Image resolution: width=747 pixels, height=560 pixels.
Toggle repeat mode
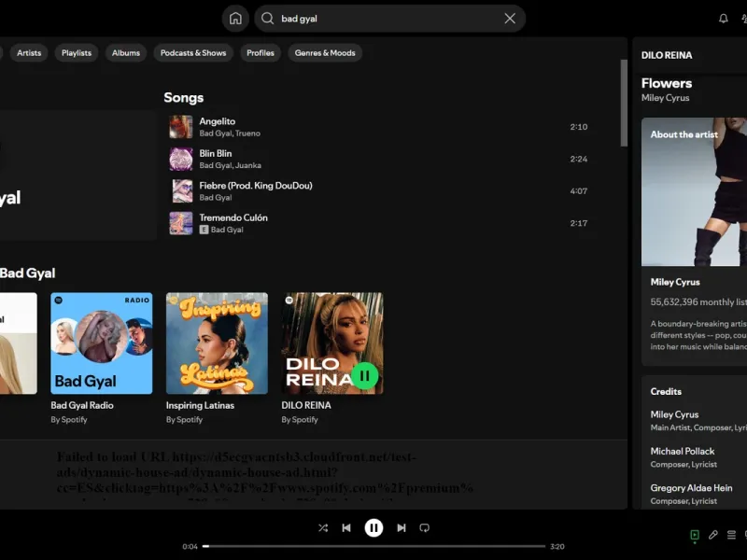coord(425,527)
